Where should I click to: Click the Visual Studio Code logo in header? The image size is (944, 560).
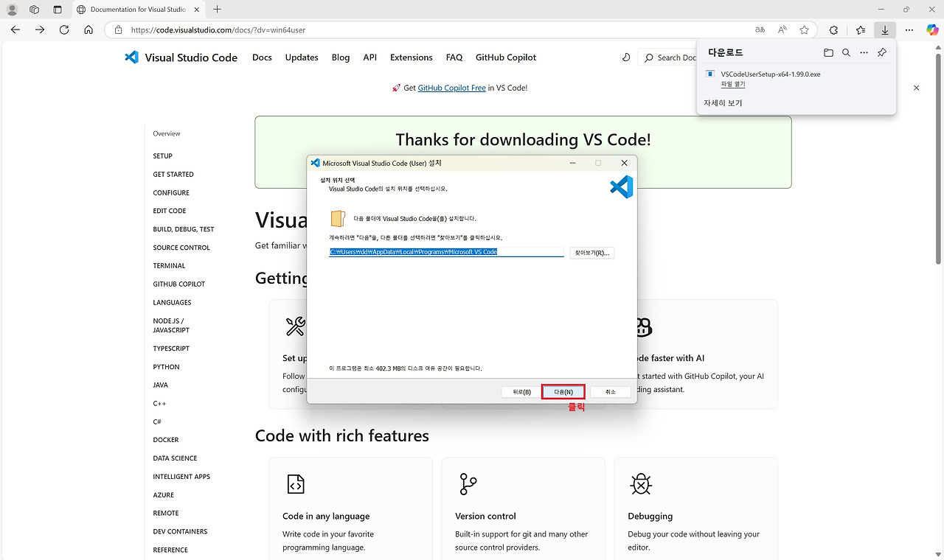tap(181, 57)
